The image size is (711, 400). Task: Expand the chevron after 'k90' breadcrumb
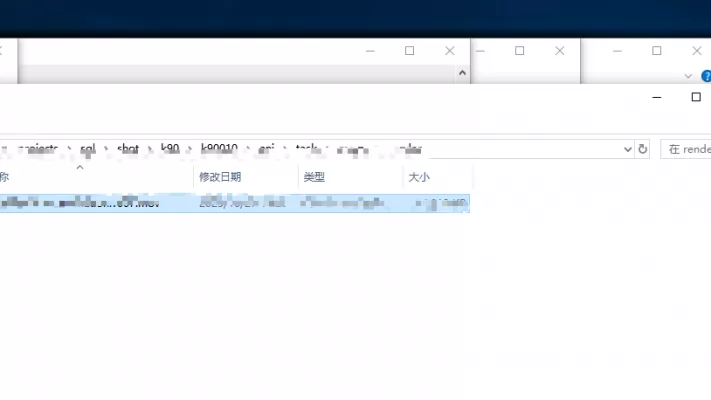tap(190, 149)
